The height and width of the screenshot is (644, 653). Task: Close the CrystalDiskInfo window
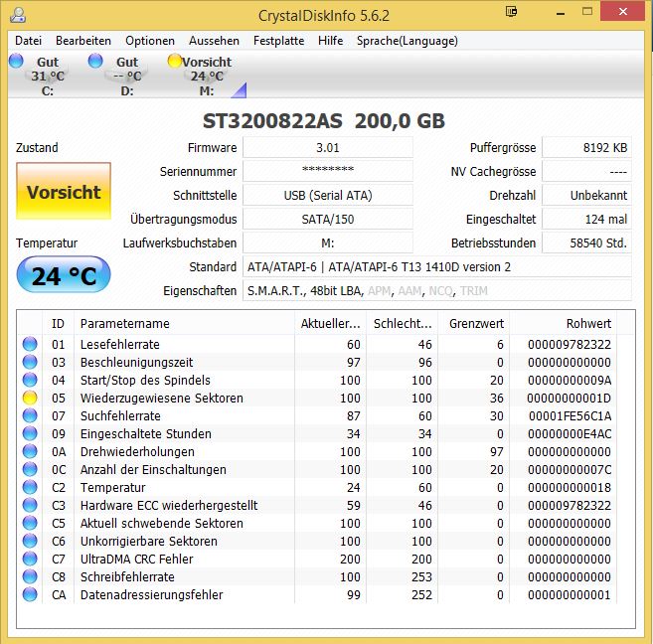click(622, 11)
